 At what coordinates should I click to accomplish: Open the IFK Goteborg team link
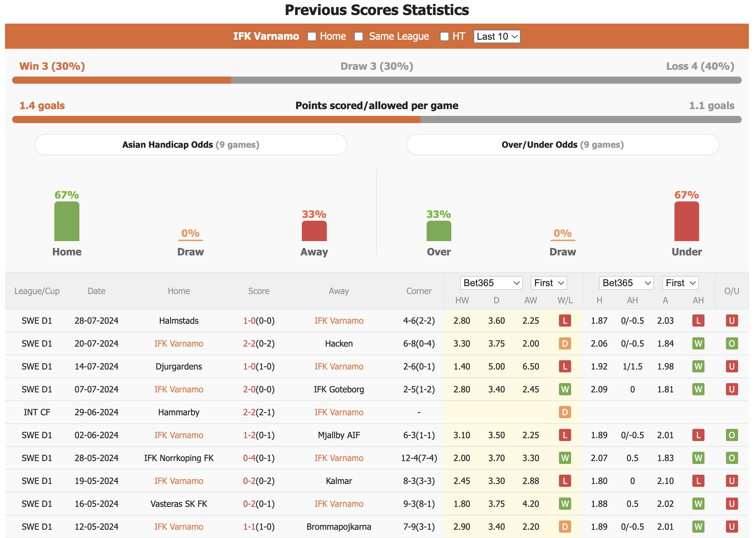pyautogui.click(x=339, y=389)
